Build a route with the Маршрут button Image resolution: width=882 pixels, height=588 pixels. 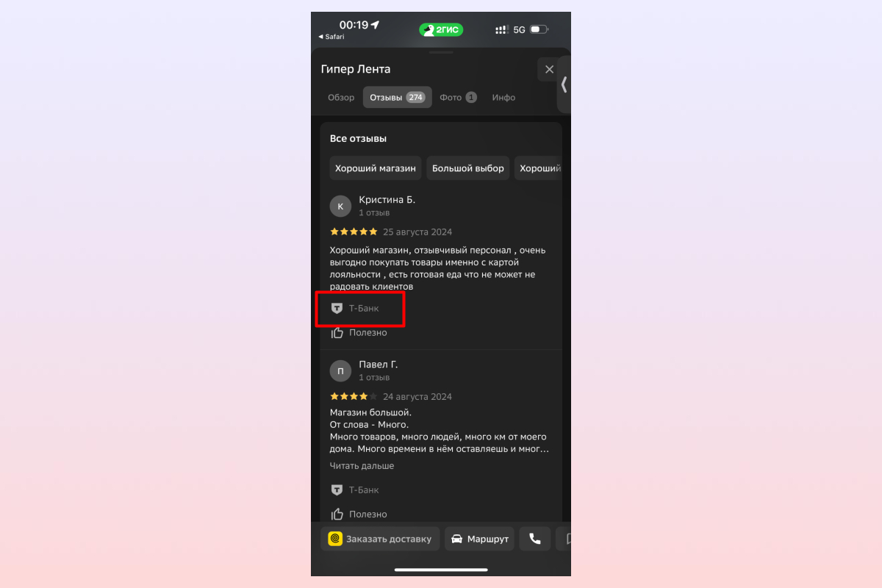point(479,539)
